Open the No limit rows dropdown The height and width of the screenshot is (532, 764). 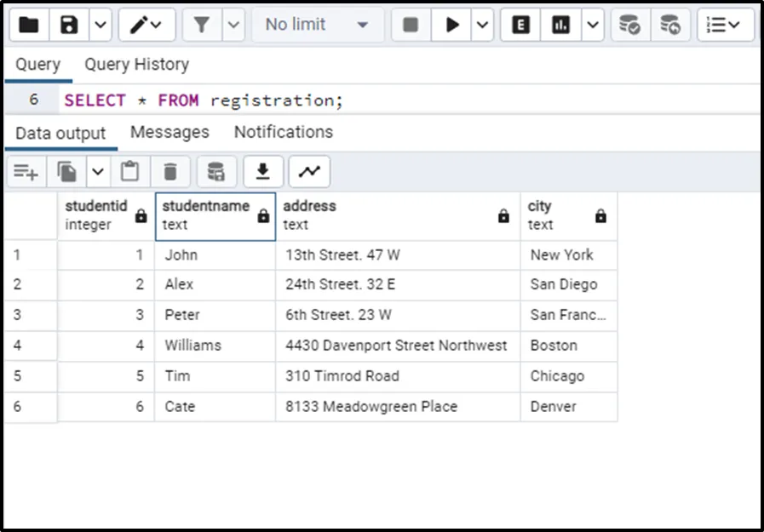point(317,25)
